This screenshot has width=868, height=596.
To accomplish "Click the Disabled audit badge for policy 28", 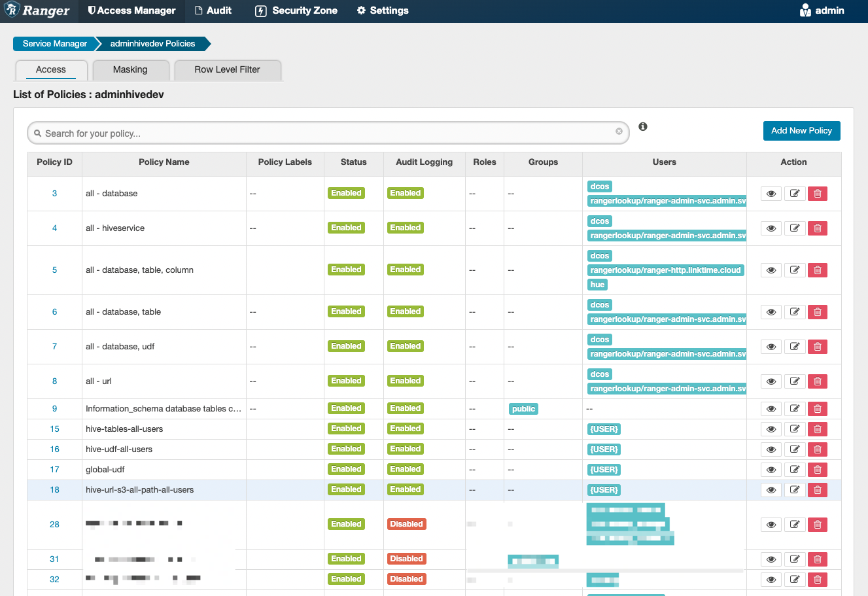I will tap(406, 524).
